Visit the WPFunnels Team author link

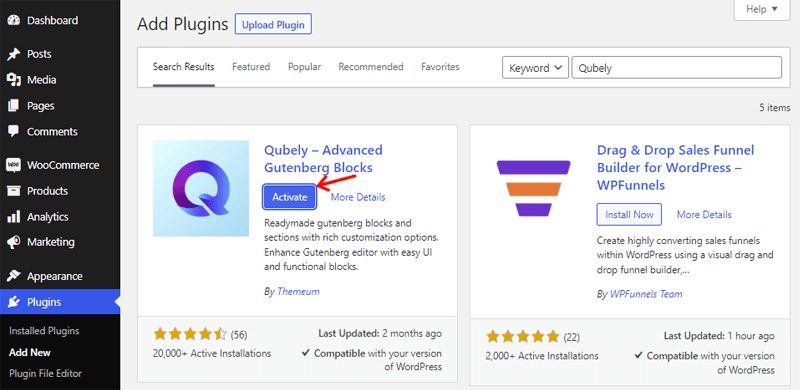(646, 294)
